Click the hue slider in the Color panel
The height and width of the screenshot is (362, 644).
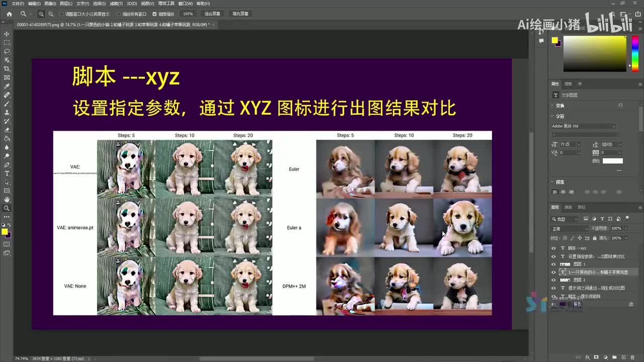(x=635, y=53)
